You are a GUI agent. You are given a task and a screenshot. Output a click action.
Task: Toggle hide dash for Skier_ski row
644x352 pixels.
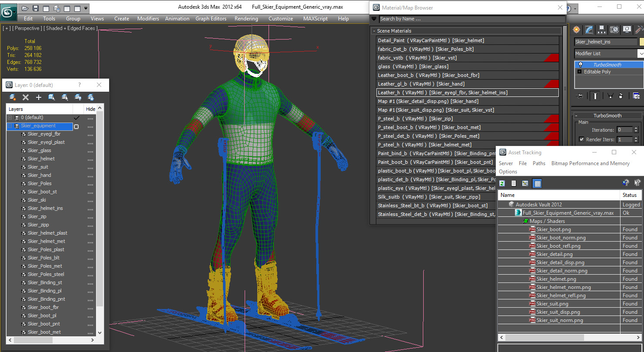[90, 201]
